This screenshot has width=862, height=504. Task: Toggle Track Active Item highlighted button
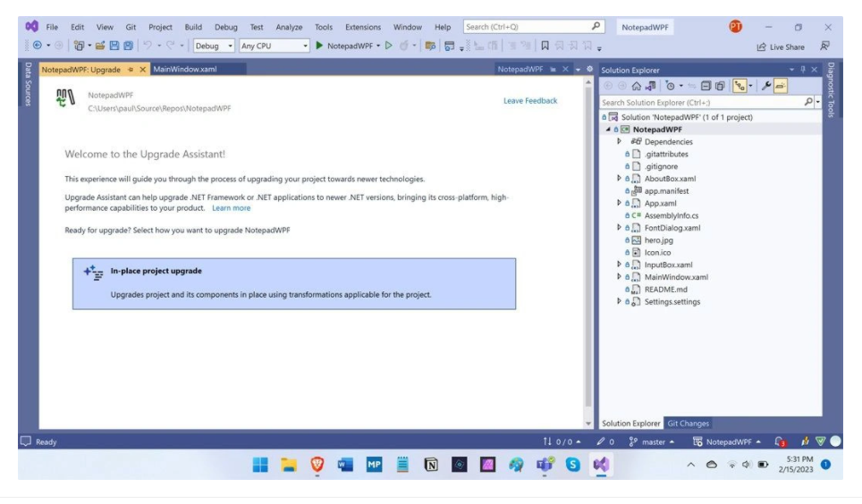(740, 86)
